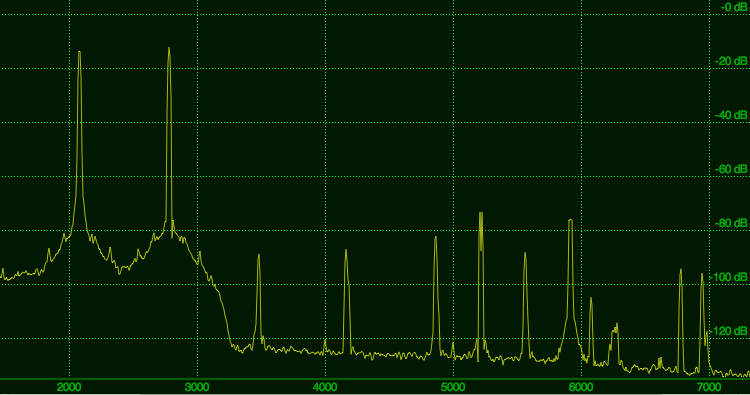The width and height of the screenshot is (750, 395).
Task: Select the 4000 frequency axis label
Action: click(x=325, y=387)
